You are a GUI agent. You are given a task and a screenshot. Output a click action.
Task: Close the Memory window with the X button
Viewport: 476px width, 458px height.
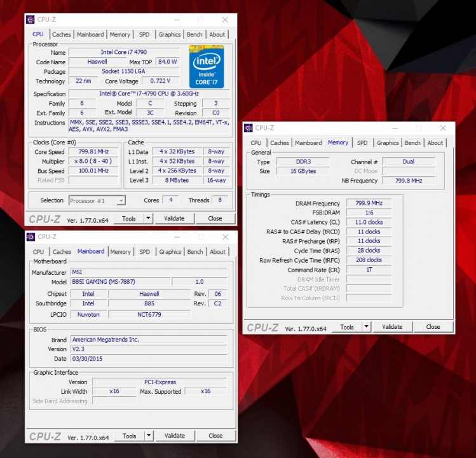(443, 128)
